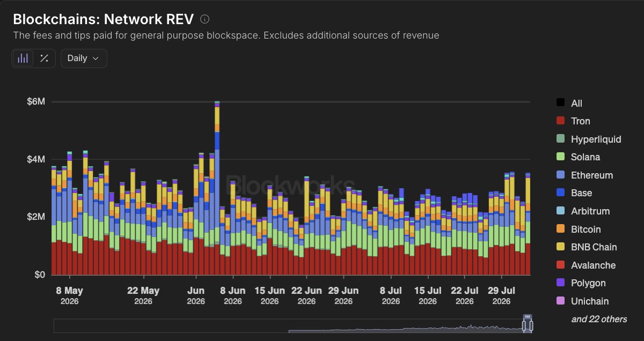The height and width of the screenshot is (341, 644).
Task: Click the tallest $6M bar in early June
Action: click(x=217, y=188)
